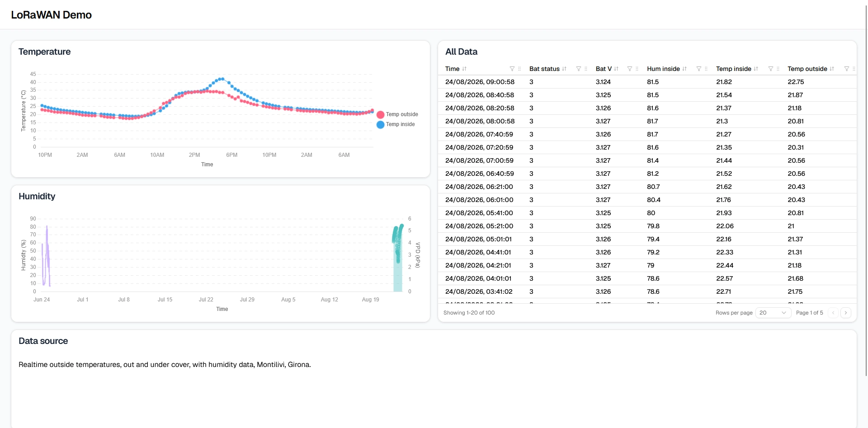
Task: Open filter for Temp outside column
Action: 847,69
